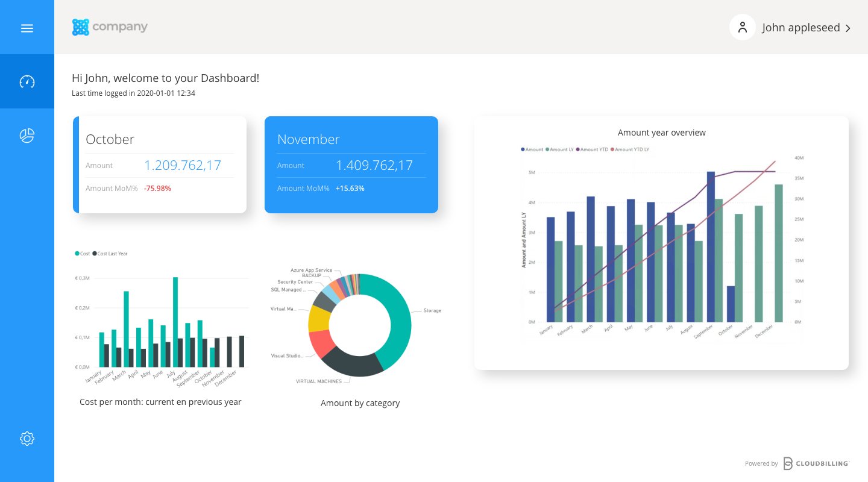Image resolution: width=868 pixels, height=482 pixels.
Task: Click the BACKUP category label
Action: tap(312, 275)
